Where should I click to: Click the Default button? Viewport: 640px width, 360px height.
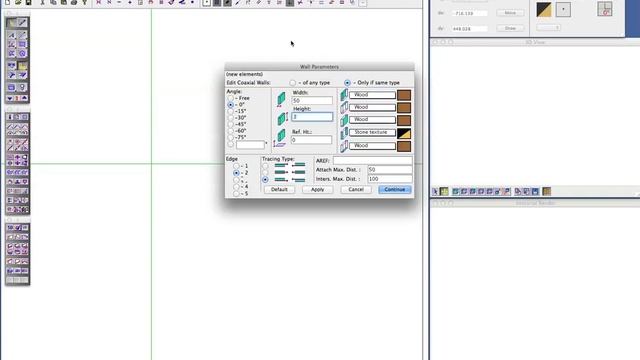click(x=279, y=189)
